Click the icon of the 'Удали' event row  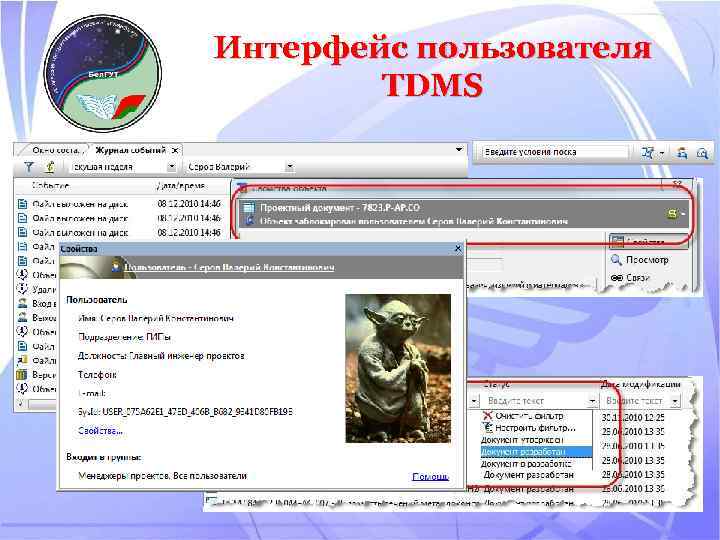tap(22, 289)
